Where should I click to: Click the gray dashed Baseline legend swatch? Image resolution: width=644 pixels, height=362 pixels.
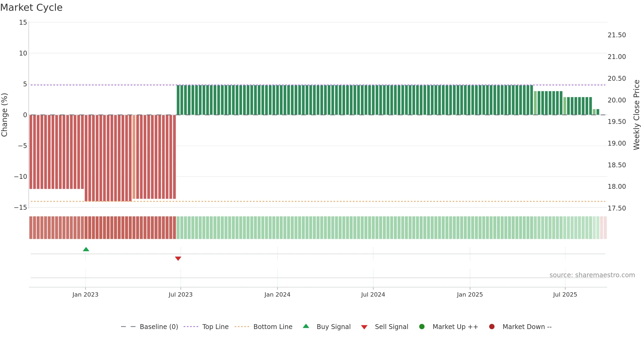point(128,327)
